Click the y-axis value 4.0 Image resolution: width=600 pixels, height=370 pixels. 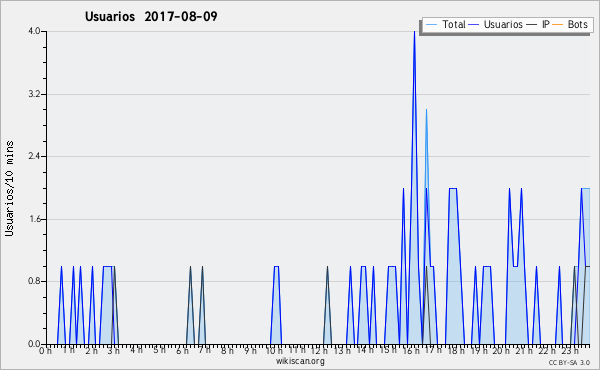pos(34,31)
